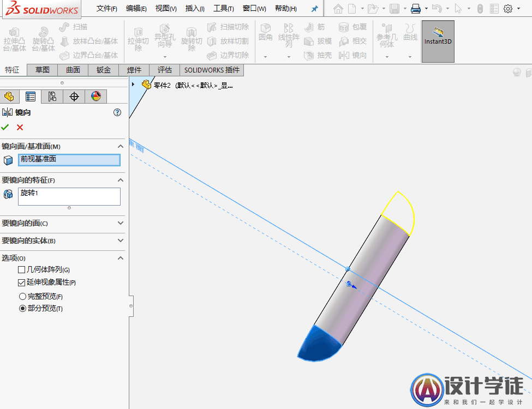
Task: Expand Faces to Mirror (要镜向的面) section
Action: pos(121,223)
